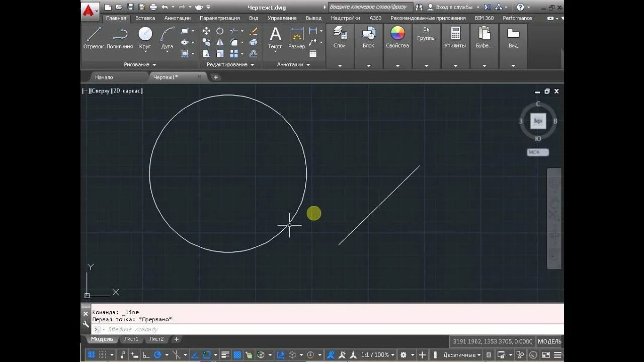
Task: Click the Верх face of ViewCube
Action: (538, 121)
